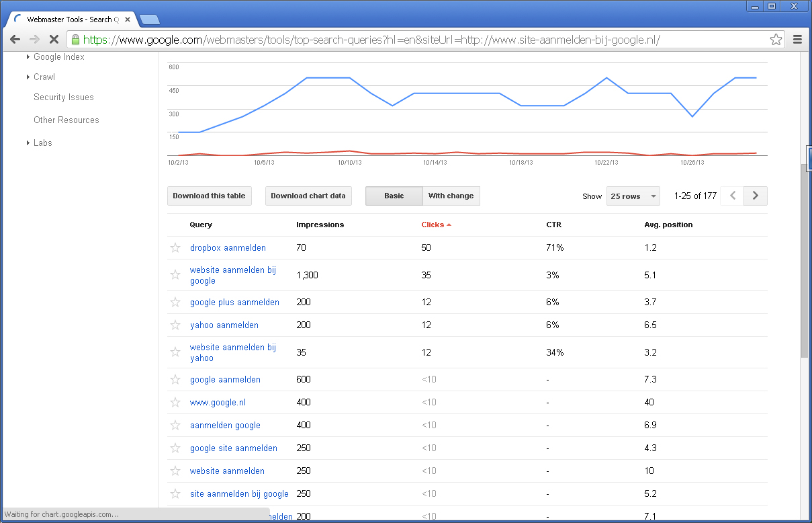Open the 25 rows dropdown

pos(633,196)
